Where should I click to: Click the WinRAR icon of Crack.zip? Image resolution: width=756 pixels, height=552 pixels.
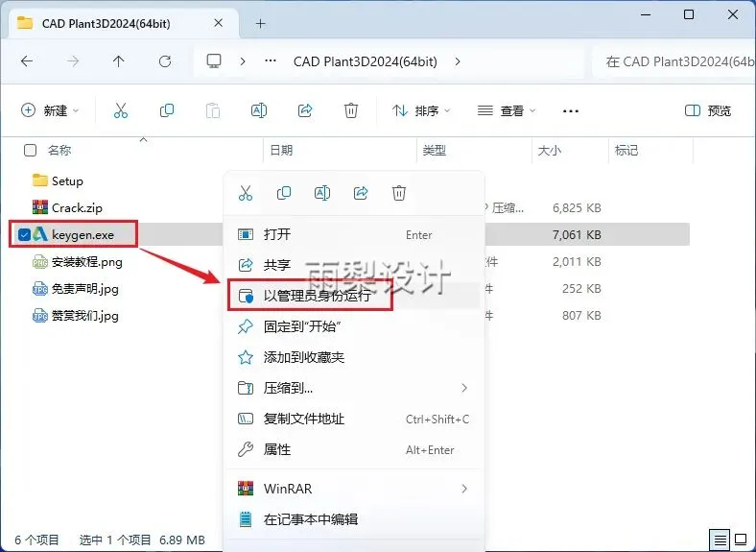click(x=40, y=207)
